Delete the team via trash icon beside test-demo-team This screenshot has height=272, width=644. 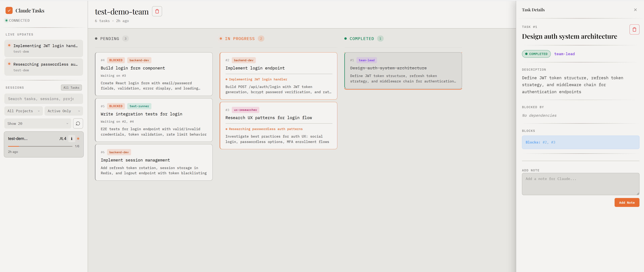click(x=157, y=11)
